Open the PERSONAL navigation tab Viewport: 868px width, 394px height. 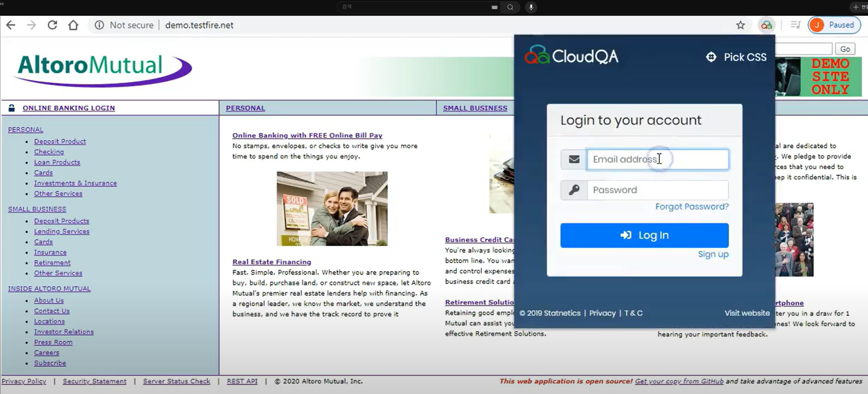[245, 108]
